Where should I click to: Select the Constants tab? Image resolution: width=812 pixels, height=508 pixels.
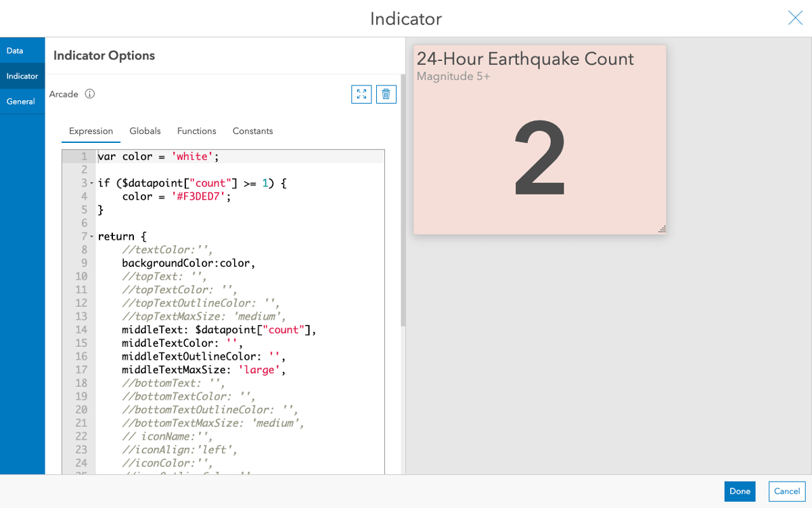pyautogui.click(x=252, y=131)
